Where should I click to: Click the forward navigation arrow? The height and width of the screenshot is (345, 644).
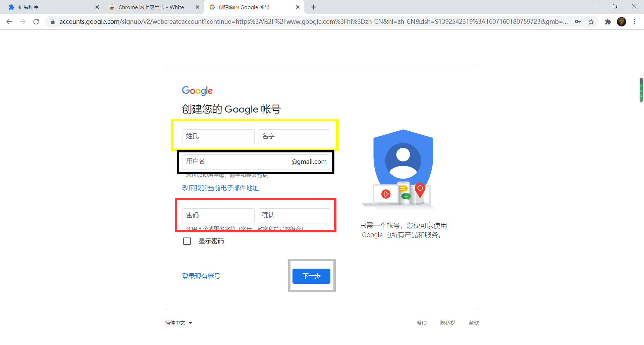click(23, 22)
